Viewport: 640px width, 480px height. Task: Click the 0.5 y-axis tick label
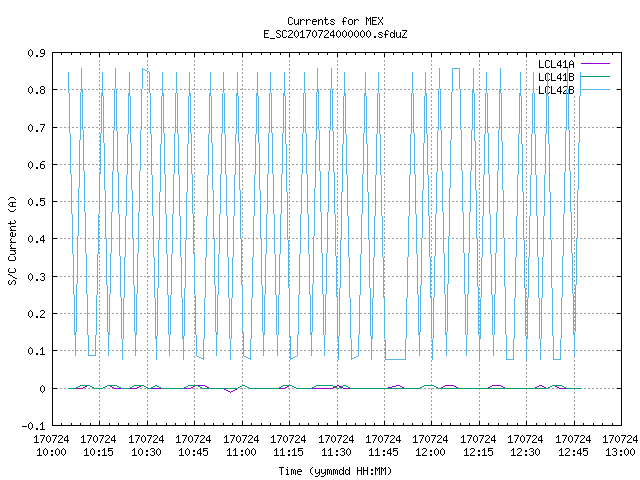(x=36, y=202)
